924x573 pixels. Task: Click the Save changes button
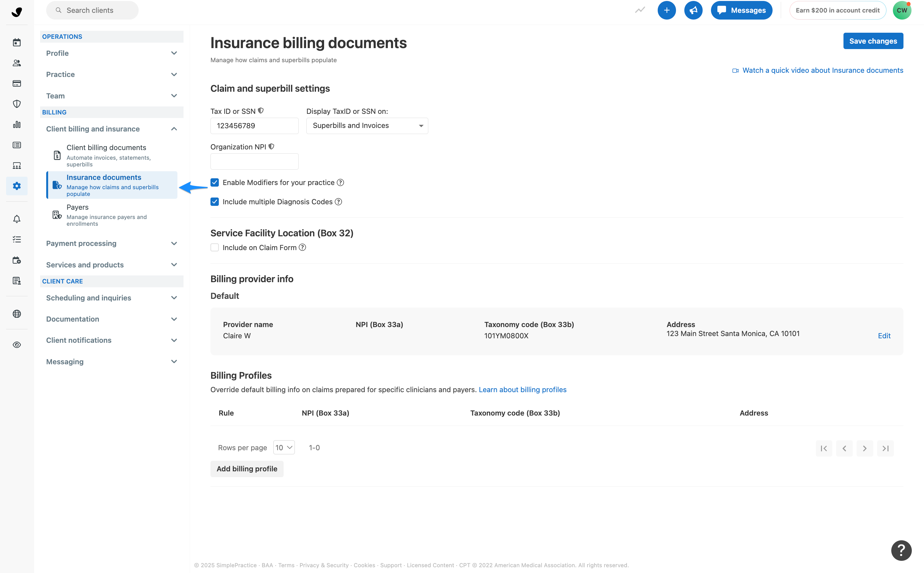[x=872, y=41]
